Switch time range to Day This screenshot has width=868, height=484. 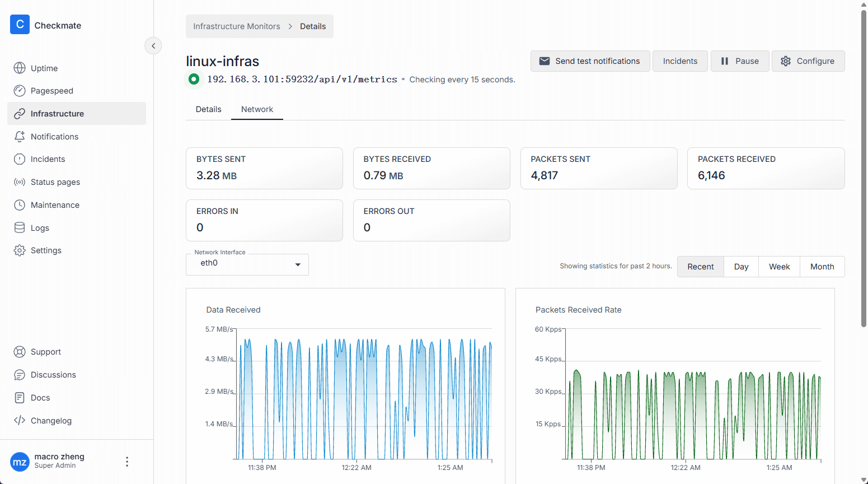[x=741, y=267]
